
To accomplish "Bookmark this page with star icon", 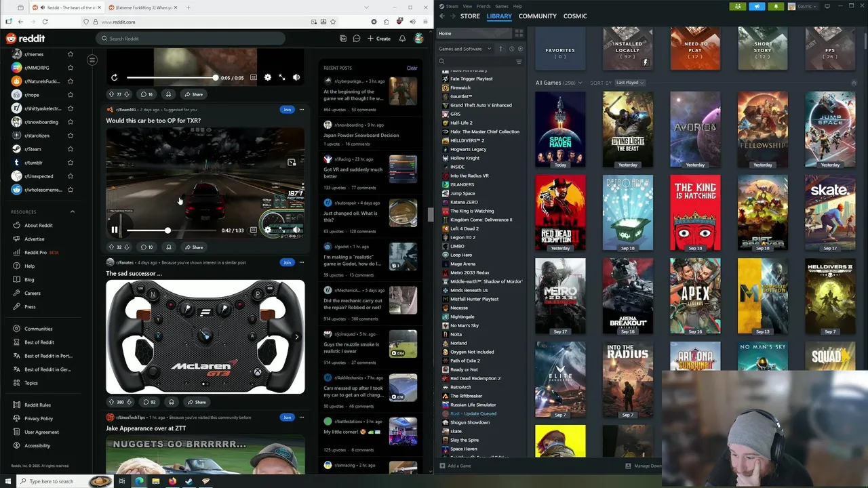I will [x=333, y=22].
